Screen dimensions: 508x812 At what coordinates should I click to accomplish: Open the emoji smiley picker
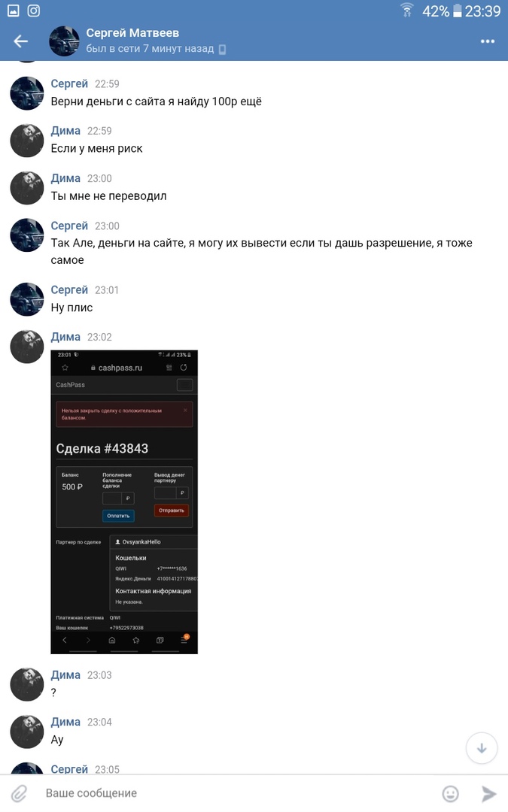(x=450, y=793)
